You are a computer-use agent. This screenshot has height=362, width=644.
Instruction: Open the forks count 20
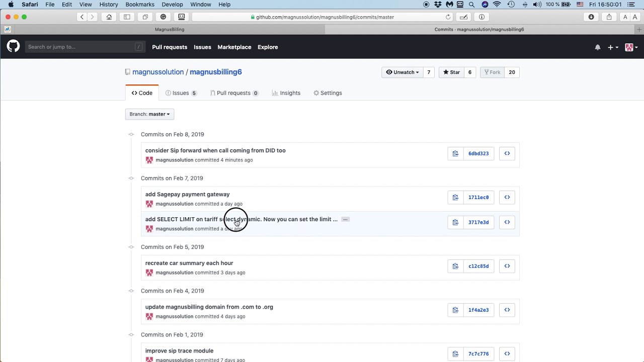pos(512,72)
